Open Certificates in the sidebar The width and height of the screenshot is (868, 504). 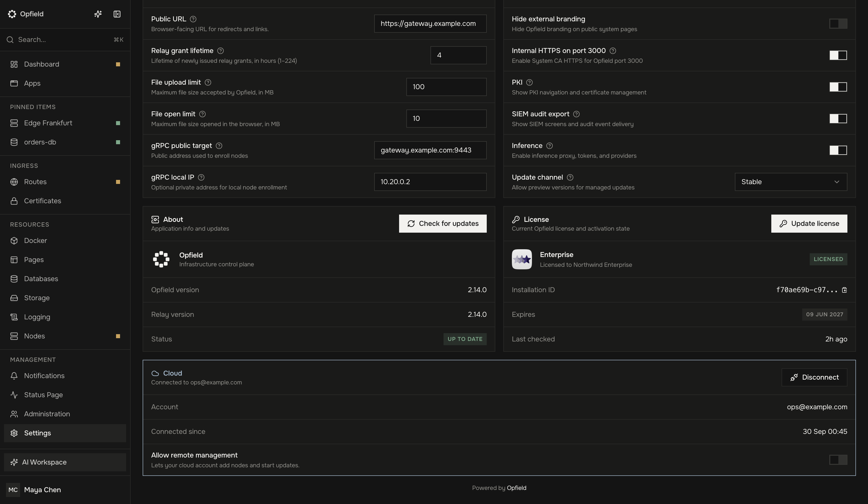[x=65, y=201]
